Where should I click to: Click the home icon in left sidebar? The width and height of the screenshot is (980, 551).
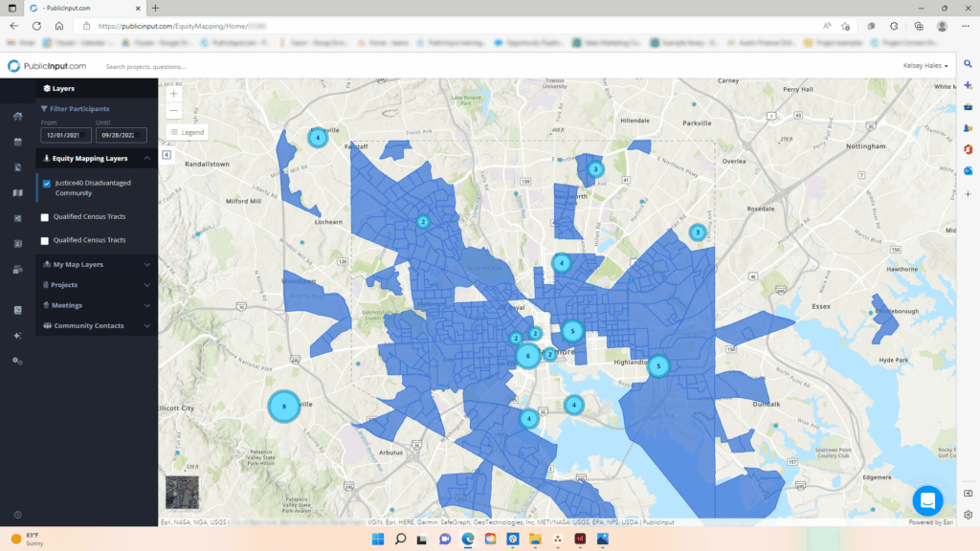coord(17,117)
